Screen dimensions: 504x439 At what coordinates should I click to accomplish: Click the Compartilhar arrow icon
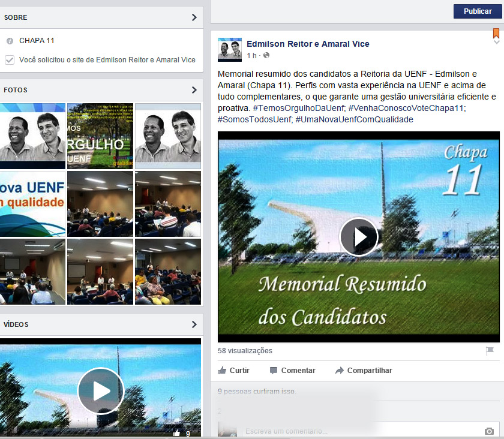click(340, 371)
